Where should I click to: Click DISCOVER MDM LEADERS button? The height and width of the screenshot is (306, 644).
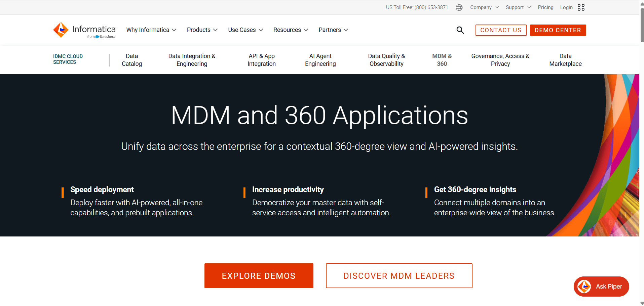[399, 276]
